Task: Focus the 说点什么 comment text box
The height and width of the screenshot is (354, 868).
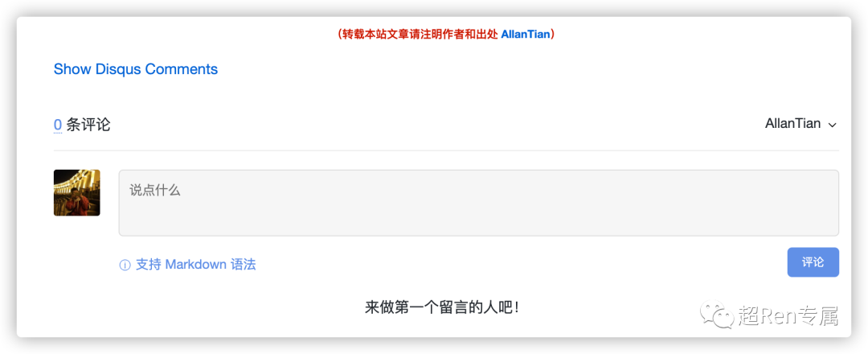Action: pos(479,203)
